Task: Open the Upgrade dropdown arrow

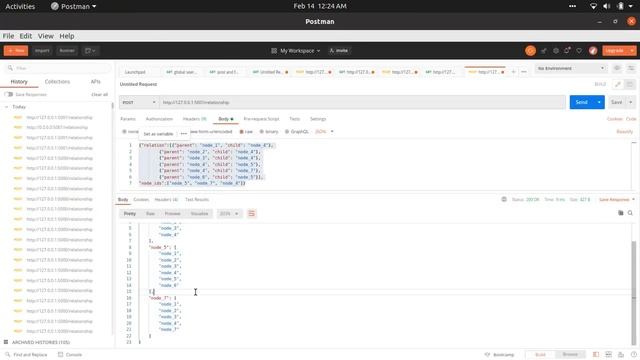Action: tap(632, 51)
